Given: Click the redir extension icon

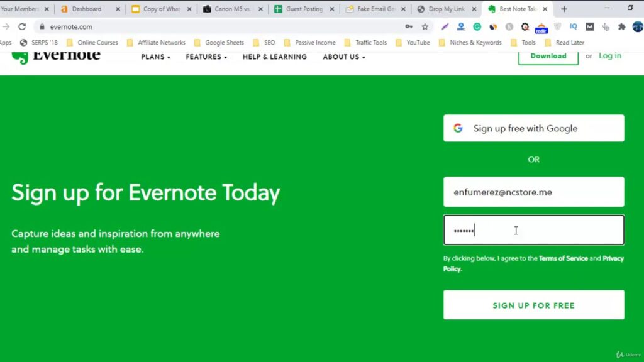Looking at the screenshot, I should 541,28.
